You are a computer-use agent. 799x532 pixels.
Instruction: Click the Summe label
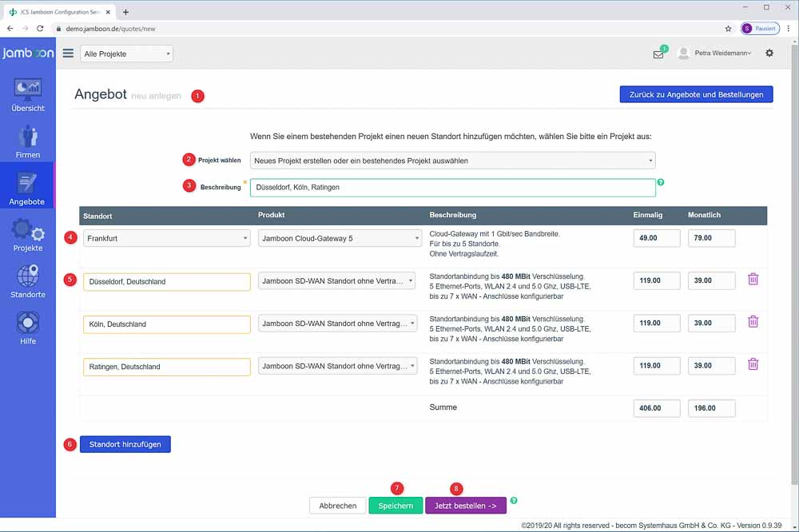pyautogui.click(x=443, y=407)
